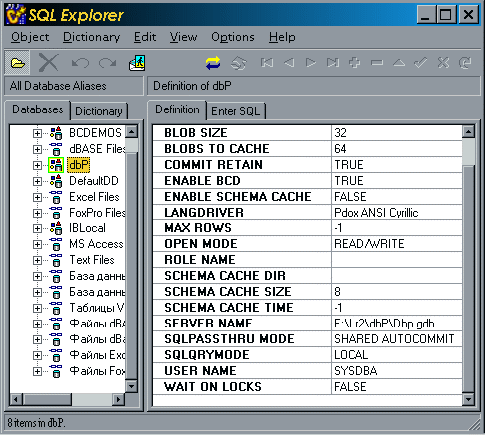This screenshot has width=486, height=436.
Task: Click the LANGDRIVER value Pdox ANSI Cyrillic
Action: (397, 213)
